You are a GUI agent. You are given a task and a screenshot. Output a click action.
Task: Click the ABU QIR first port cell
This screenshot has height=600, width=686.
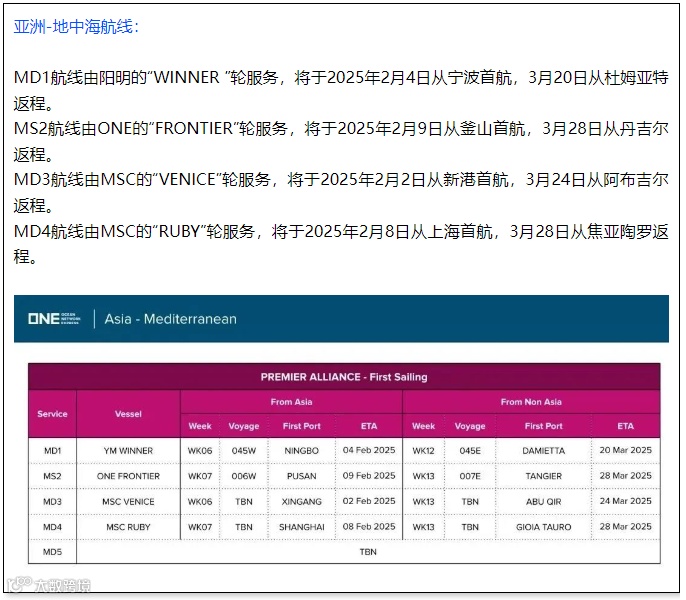click(x=543, y=502)
